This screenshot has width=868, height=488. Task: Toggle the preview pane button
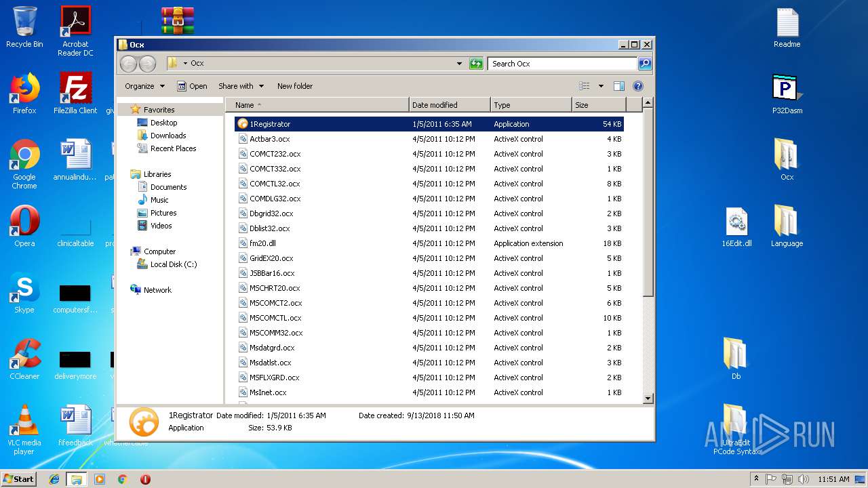(618, 86)
